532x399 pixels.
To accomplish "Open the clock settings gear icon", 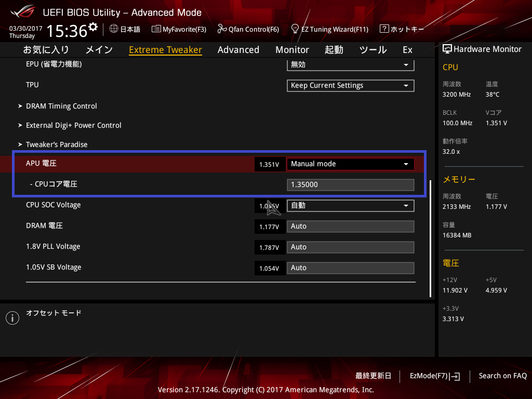I will (x=93, y=26).
